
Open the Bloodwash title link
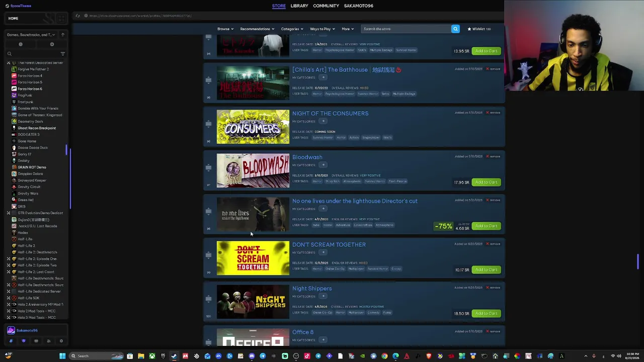[307, 157]
